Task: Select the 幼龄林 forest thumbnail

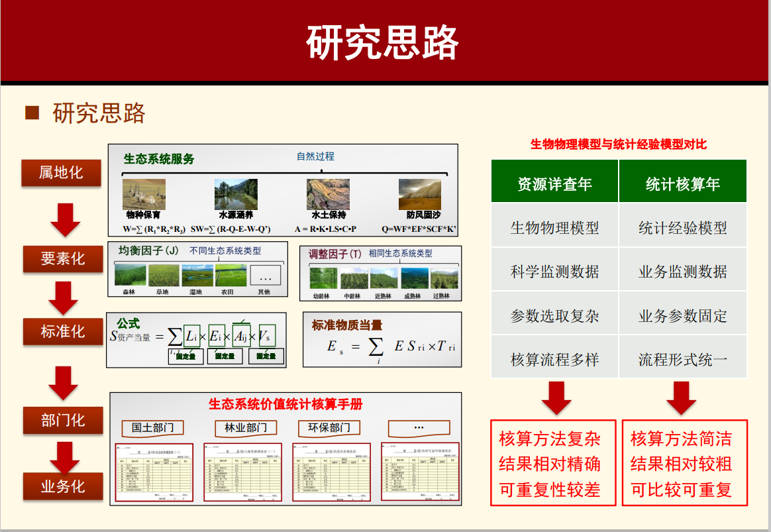Action: point(323,278)
